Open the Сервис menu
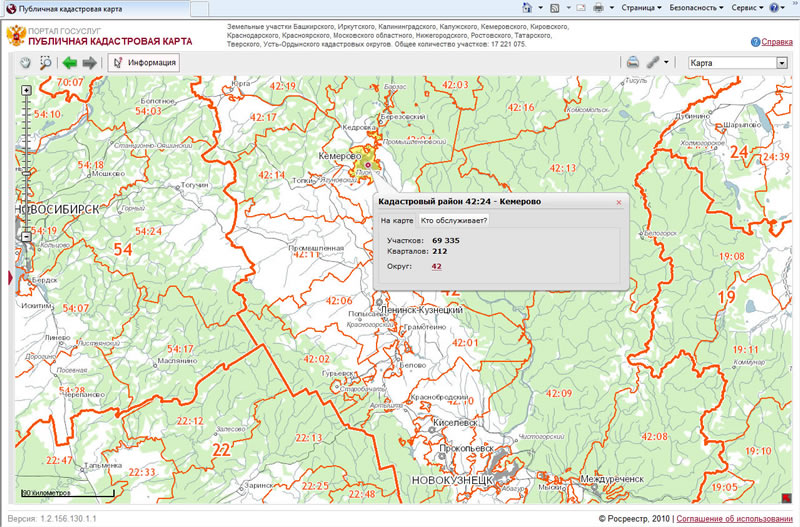 point(747,8)
